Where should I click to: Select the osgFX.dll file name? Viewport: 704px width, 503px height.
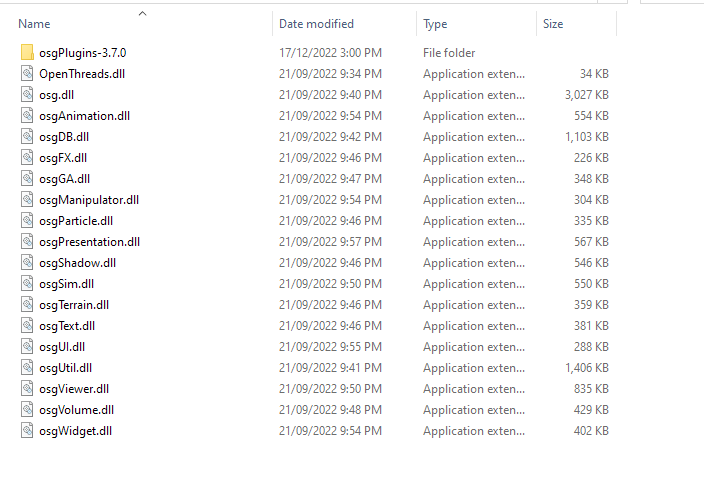click(63, 158)
